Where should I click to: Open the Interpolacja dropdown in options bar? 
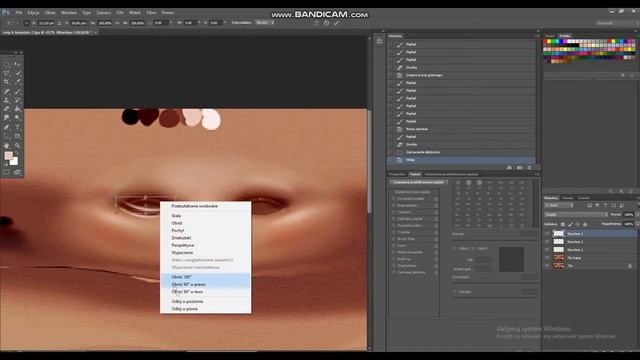click(x=265, y=23)
